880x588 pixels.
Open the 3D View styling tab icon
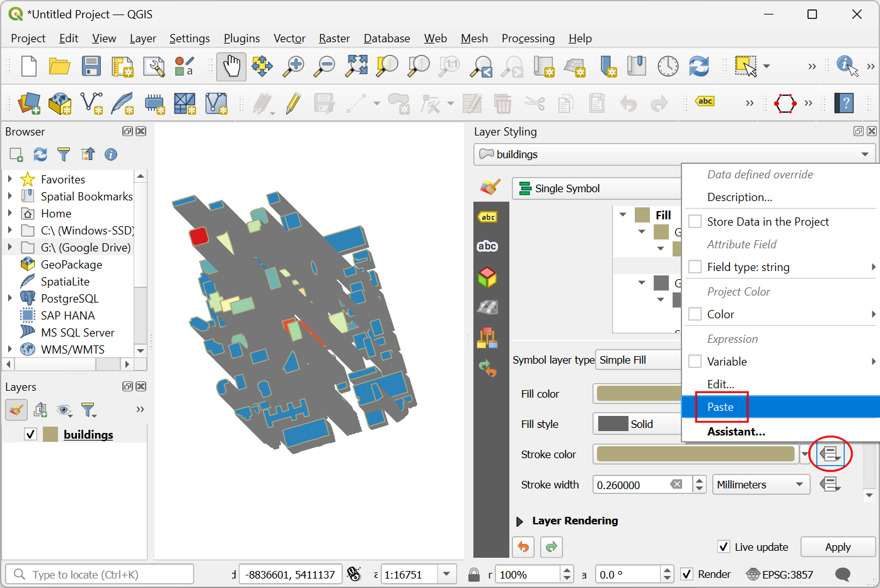[x=487, y=277]
